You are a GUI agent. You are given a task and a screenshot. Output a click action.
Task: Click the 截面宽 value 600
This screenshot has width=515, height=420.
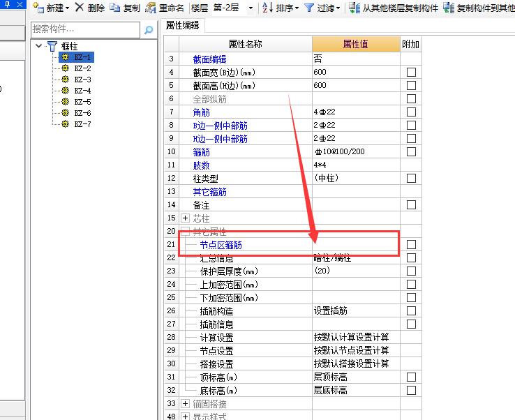click(320, 73)
